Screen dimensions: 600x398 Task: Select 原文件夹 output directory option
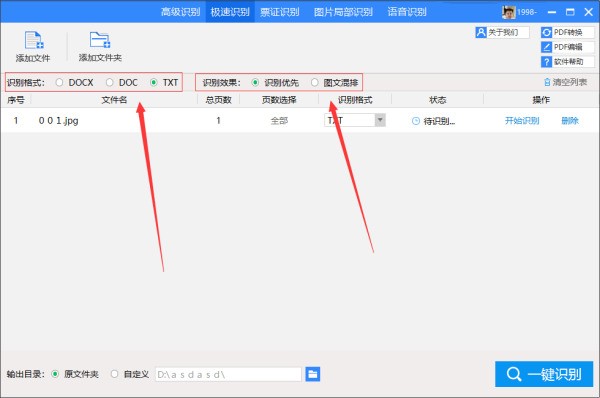55,374
